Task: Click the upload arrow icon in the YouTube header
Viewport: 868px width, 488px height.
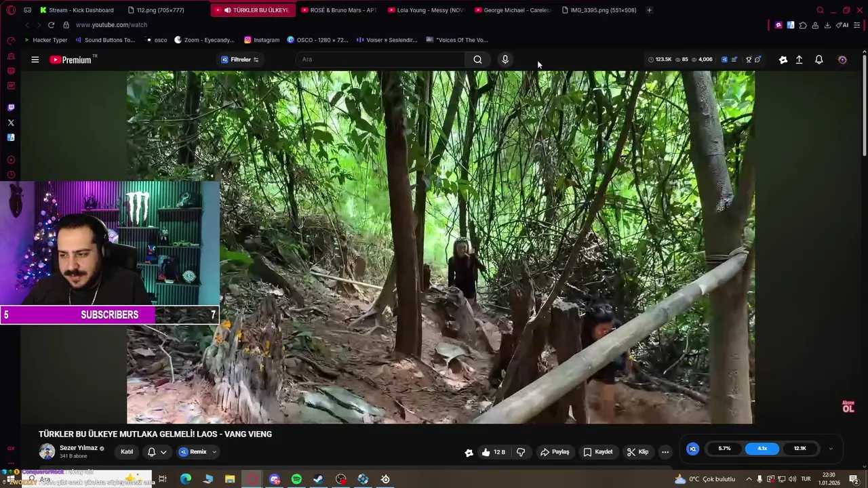Action: pos(799,60)
